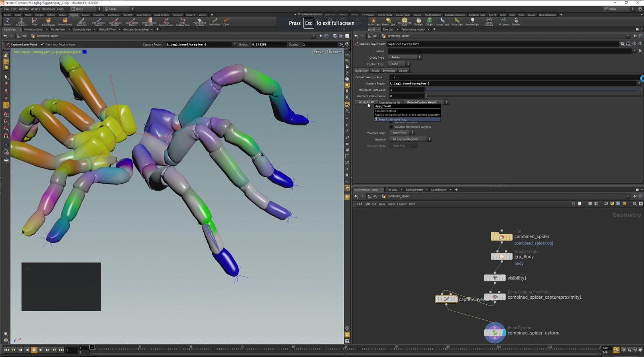The height and width of the screenshot is (357, 644).
Task: Open the Windows menu
Action: [48, 9]
